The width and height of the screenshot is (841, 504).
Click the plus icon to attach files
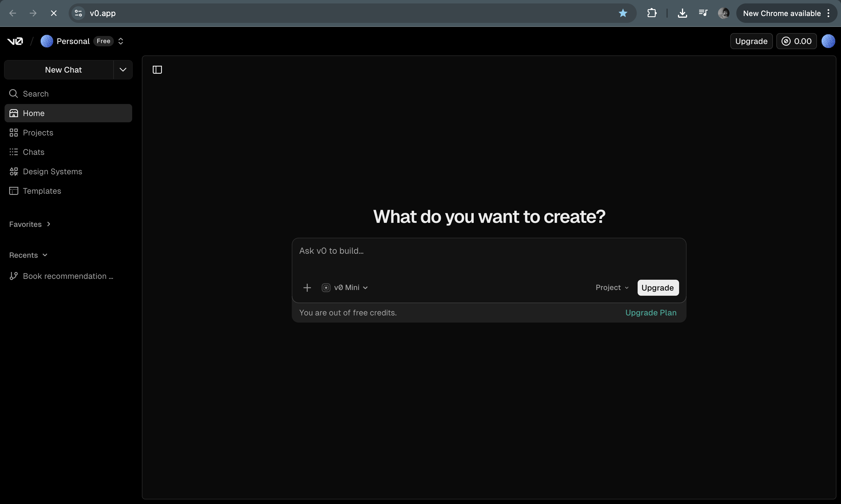pyautogui.click(x=307, y=287)
